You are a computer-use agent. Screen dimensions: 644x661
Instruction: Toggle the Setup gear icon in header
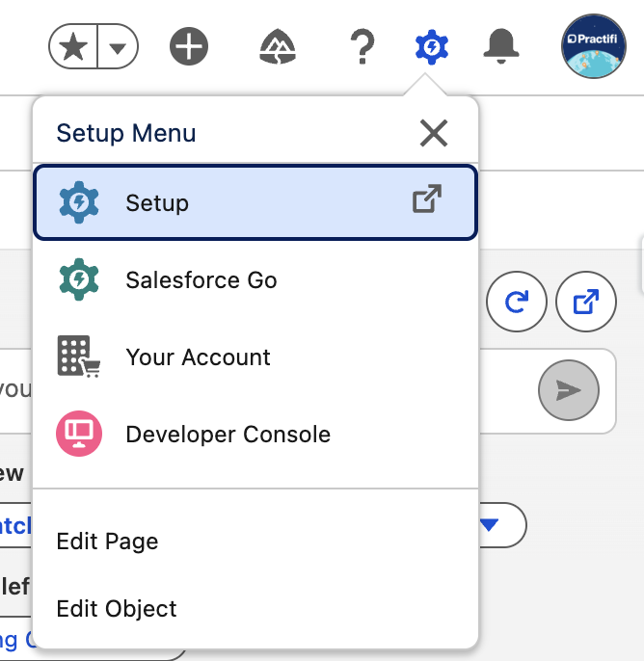point(432,47)
